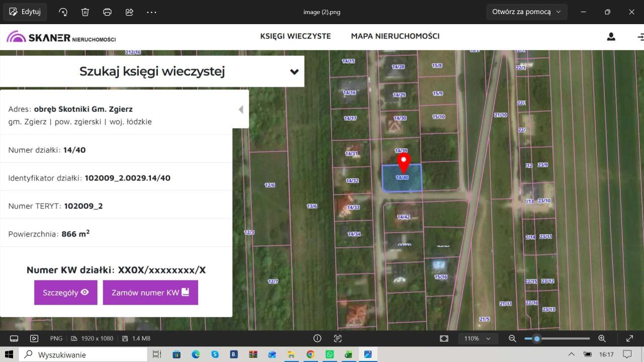The height and width of the screenshot is (362, 644).
Task: Open Google Chrome from the taskbar
Action: (x=310, y=354)
